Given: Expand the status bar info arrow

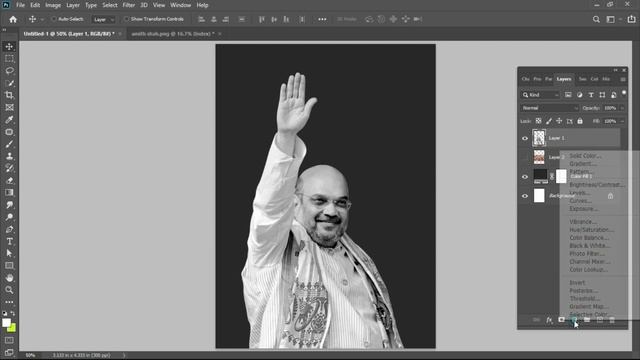Looking at the screenshot, I should point(124,355).
